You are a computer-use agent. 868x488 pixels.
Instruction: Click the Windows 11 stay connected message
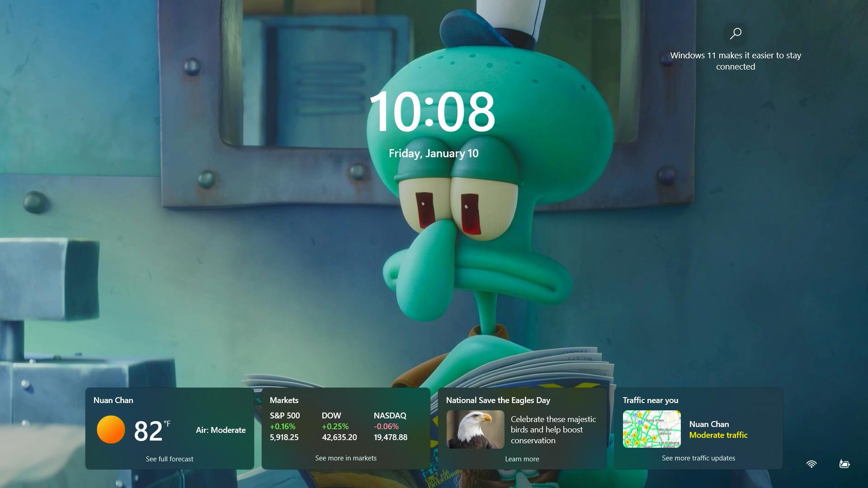[x=736, y=61]
